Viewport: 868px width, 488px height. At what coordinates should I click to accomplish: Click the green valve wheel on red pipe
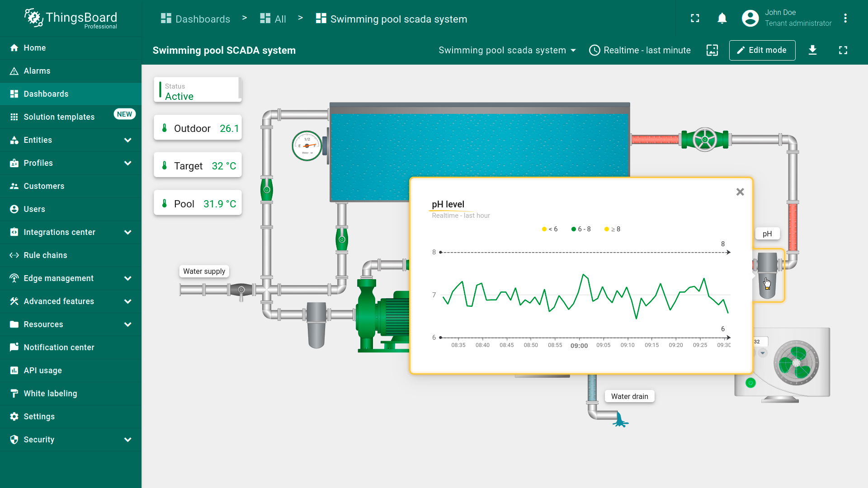(704, 140)
